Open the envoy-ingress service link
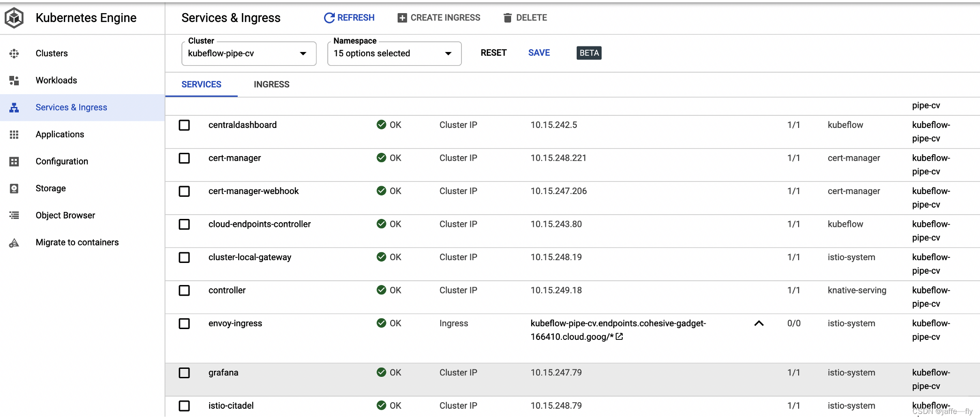980x420 pixels. (235, 323)
